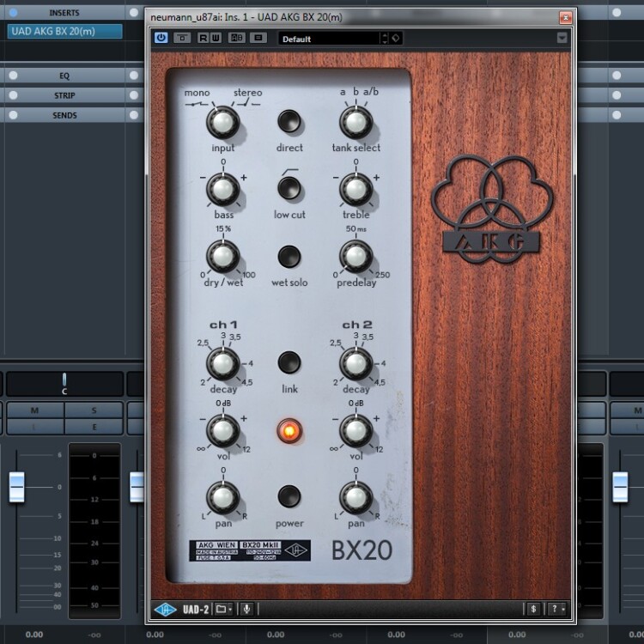Toggle the microphone Live Track icon

click(246, 609)
